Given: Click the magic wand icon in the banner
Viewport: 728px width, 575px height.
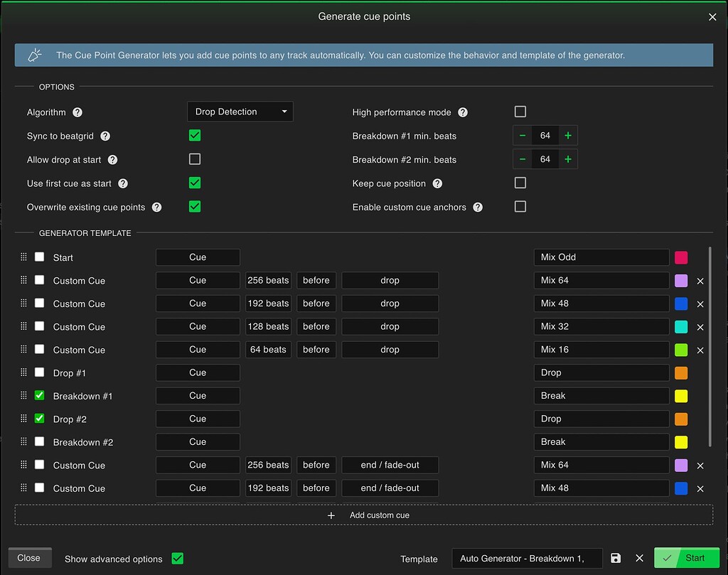Looking at the screenshot, I should [34, 54].
